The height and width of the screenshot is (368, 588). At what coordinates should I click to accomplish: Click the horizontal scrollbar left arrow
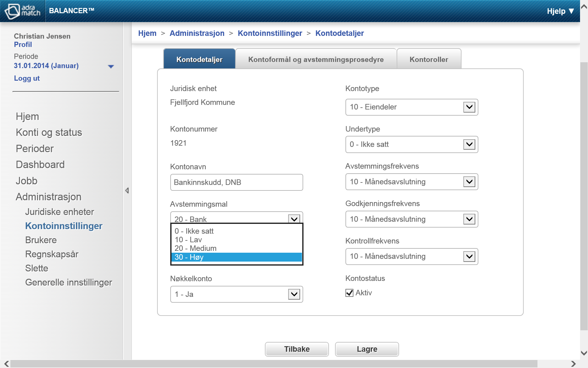point(6,364)
